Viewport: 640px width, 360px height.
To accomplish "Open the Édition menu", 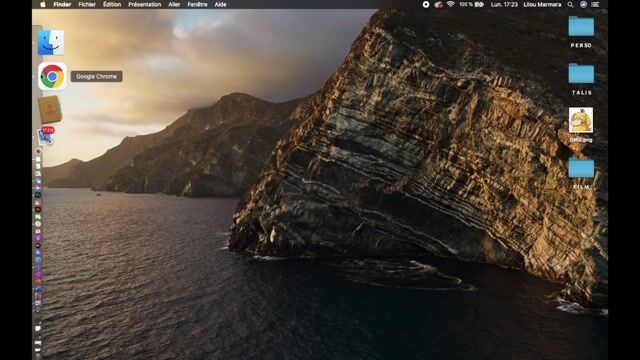I will [112, 4].
